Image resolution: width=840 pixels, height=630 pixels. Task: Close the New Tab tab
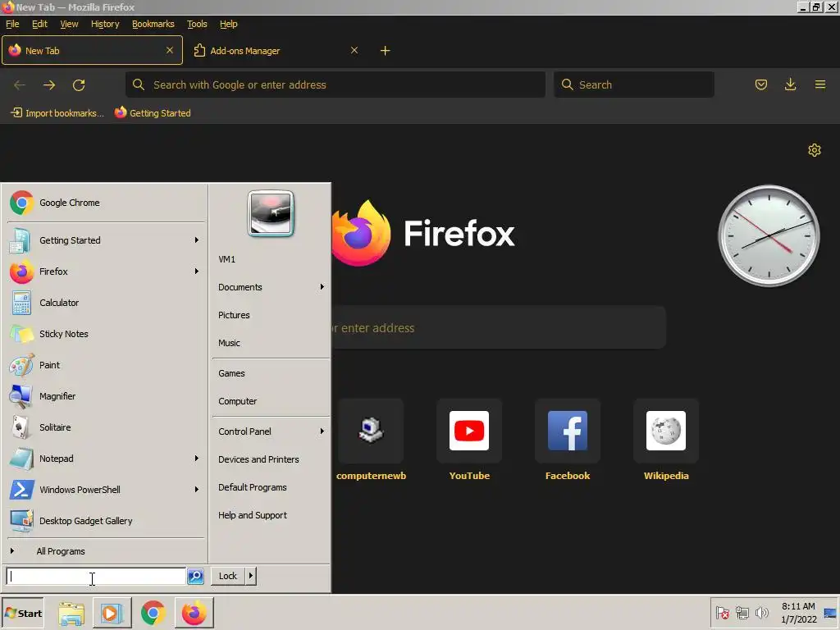click(x=169, y=50)
